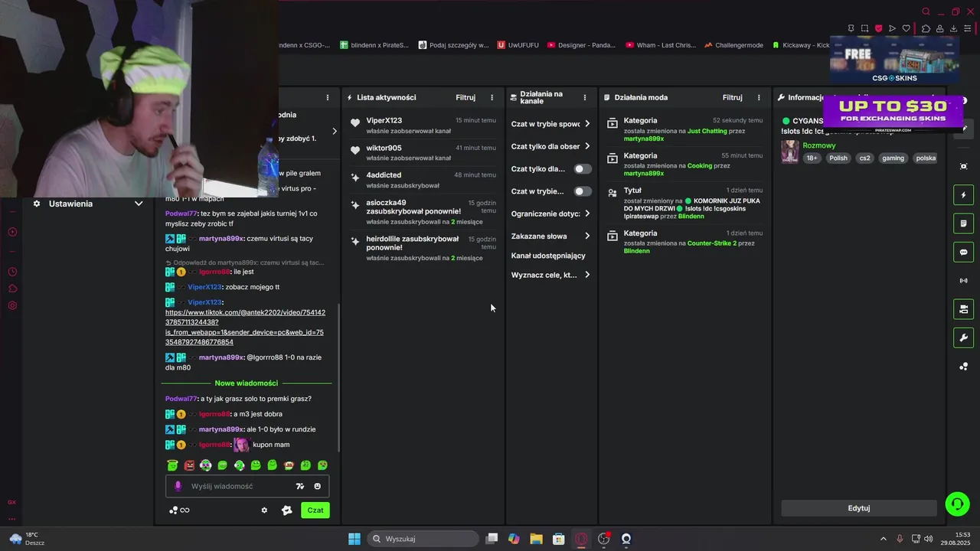Click the document icon in right sidebar

(963, 223)
